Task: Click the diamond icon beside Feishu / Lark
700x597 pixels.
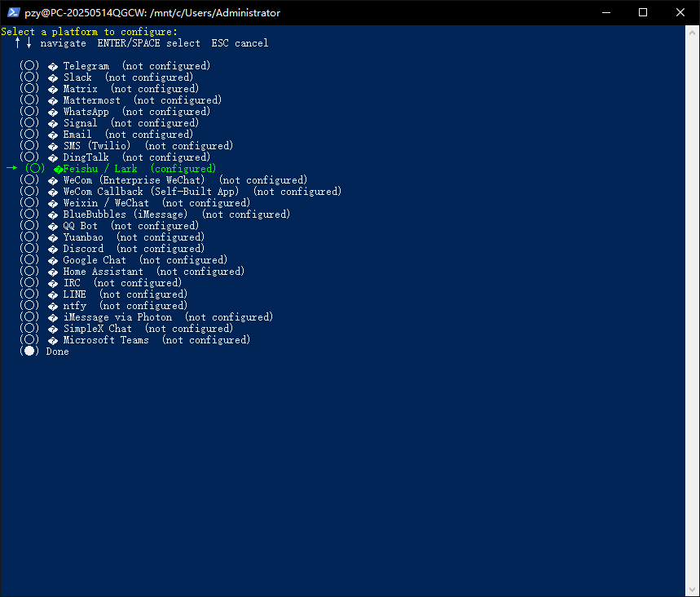Action: 58,170
